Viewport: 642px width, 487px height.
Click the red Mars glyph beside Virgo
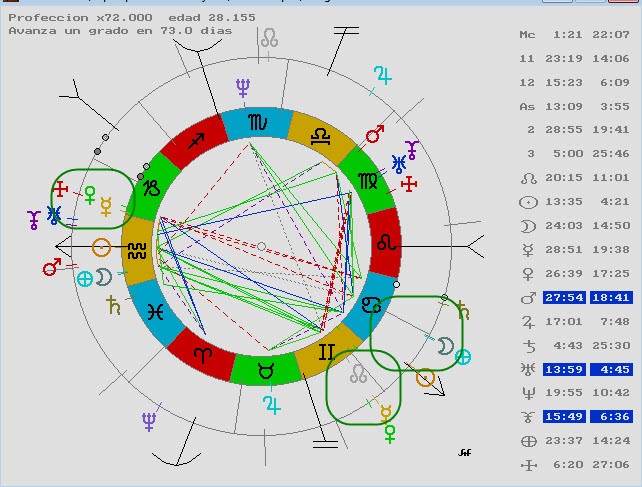click(x=375, y=134)
